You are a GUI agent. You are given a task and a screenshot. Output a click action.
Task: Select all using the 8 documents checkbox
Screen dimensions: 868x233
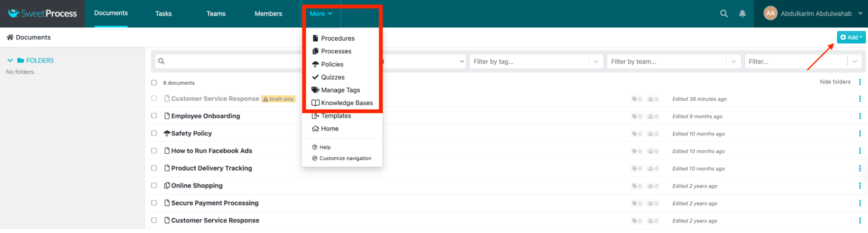[x=154, y=83]
